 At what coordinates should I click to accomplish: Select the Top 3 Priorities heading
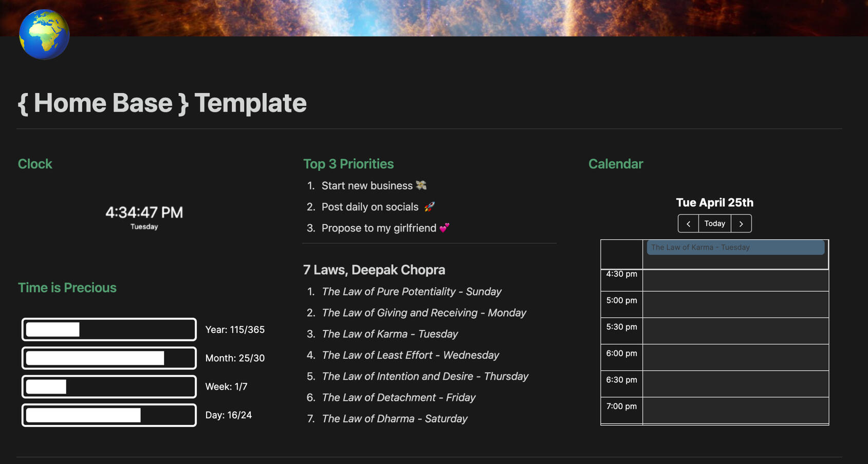coord(348,164)
